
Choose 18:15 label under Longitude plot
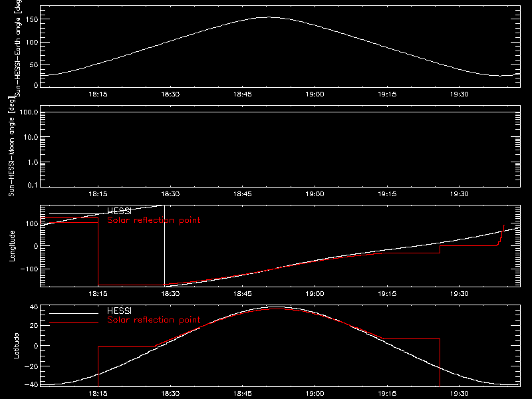click(x=98, y=294)
